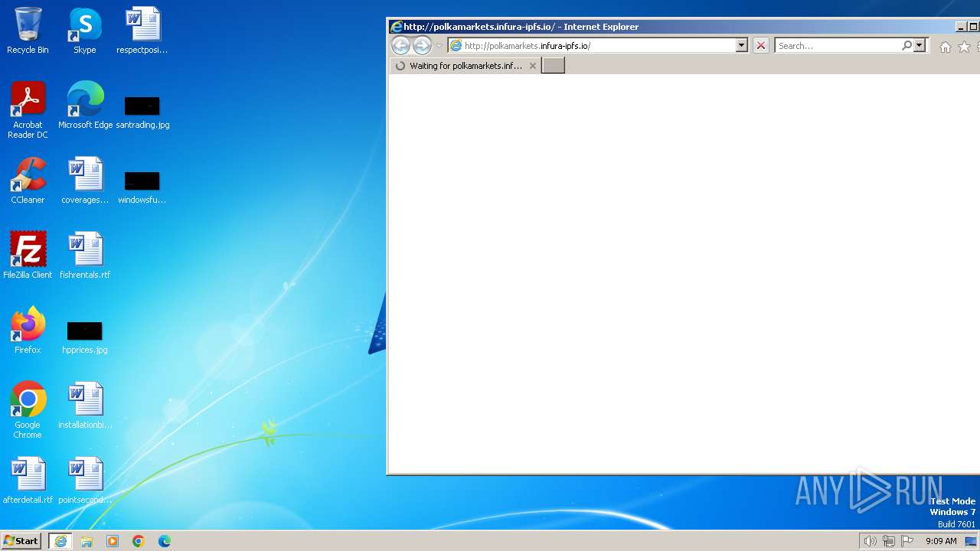
Task: Select fishrentals.rtf document
Action: point(85,256)
